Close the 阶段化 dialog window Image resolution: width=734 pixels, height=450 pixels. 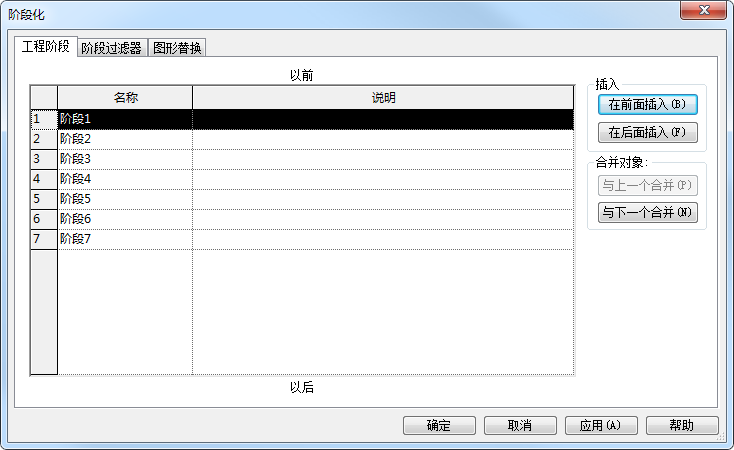(703, 10)
